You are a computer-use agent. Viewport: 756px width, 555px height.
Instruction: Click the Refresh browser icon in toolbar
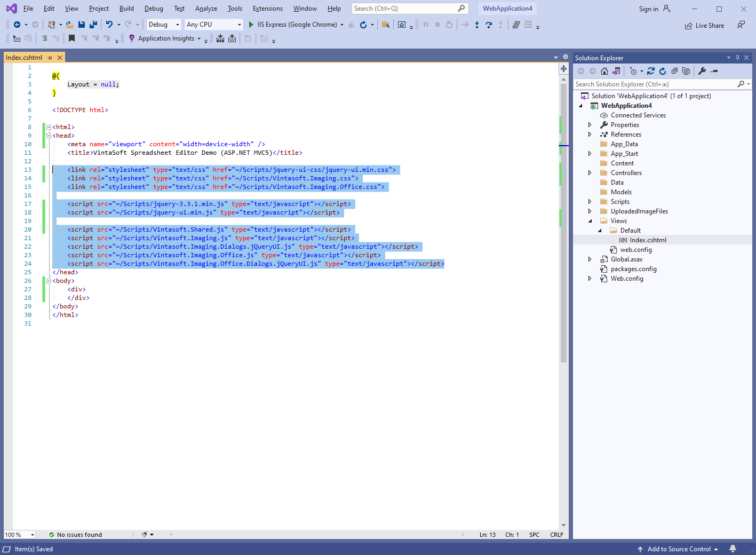click(363, 25)
